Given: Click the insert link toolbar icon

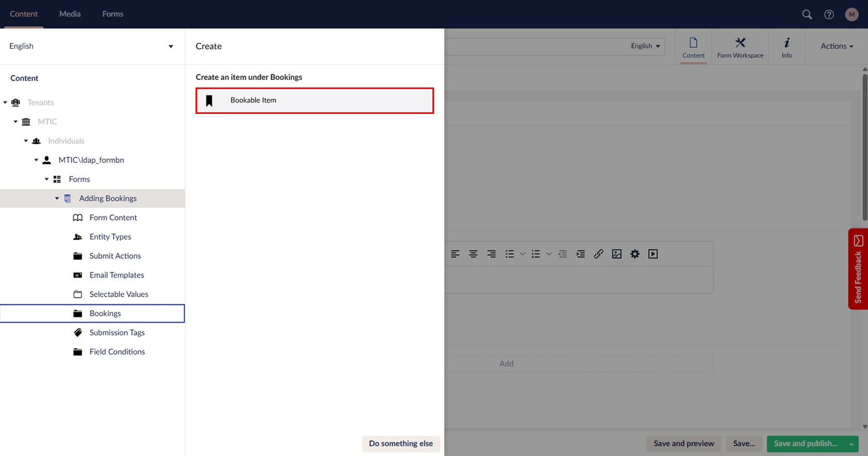Looking at the screenshot, I should pyautogui.click(x=598, y=254).
